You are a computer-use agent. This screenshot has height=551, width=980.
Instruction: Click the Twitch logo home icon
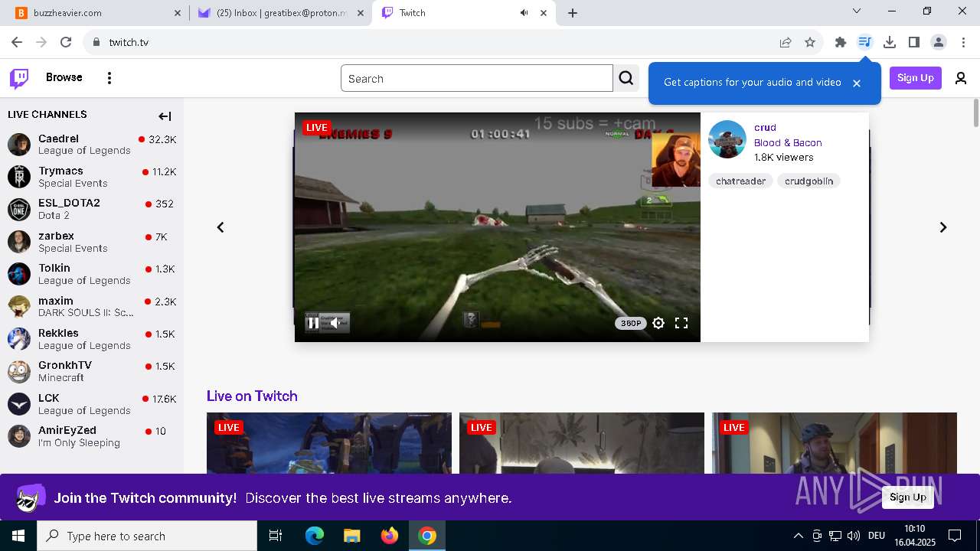(x=19, y=78)
